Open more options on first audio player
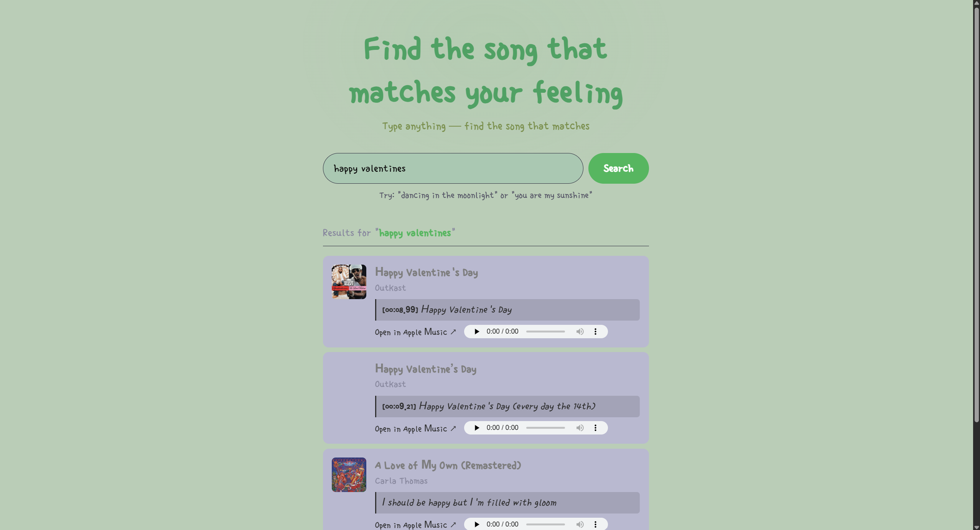 point(595,332)
